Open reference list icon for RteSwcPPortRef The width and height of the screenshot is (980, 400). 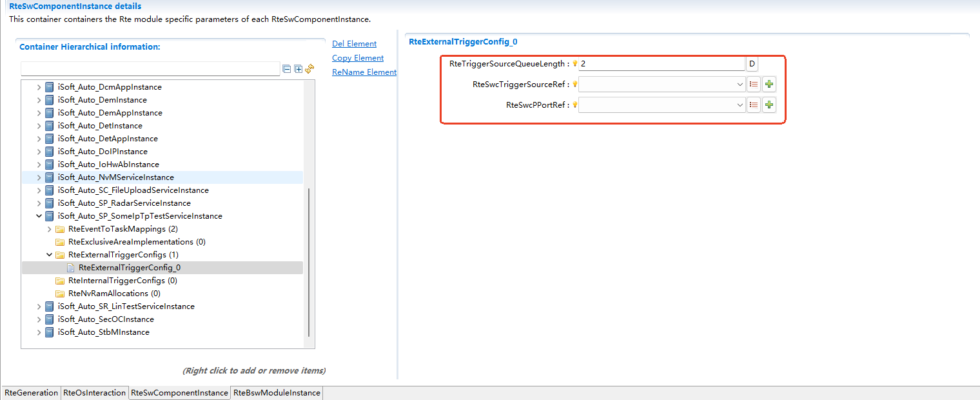point(754,105)
